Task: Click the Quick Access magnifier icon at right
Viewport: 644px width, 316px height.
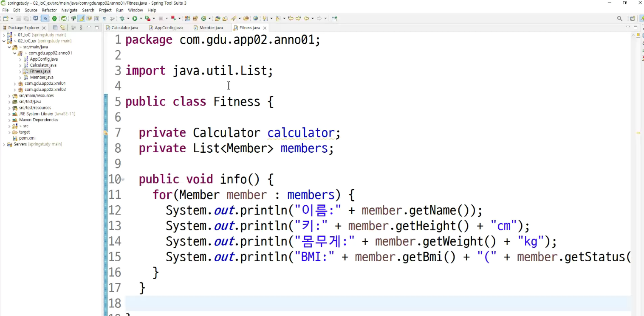Action: click(x=620, y=18)
